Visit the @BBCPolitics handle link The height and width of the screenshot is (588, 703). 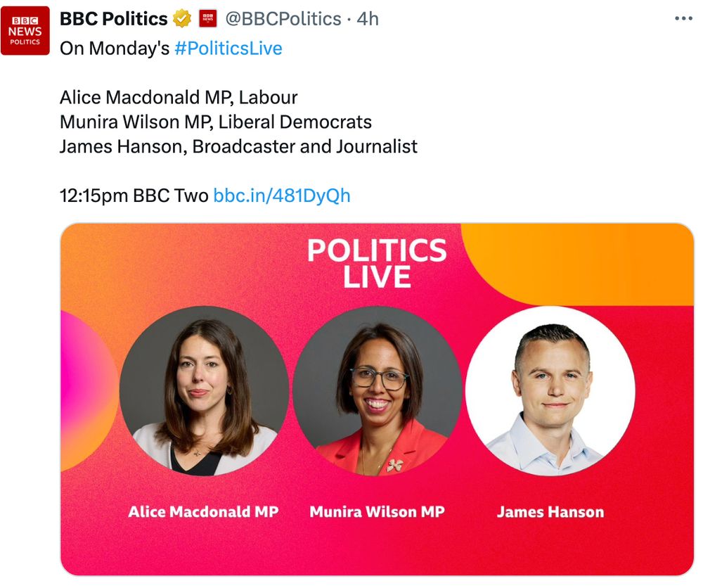tap(283, 19)
